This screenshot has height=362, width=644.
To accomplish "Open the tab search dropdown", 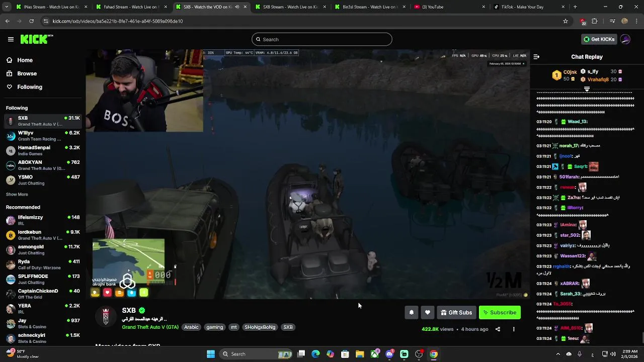I will tap(7, 7).
